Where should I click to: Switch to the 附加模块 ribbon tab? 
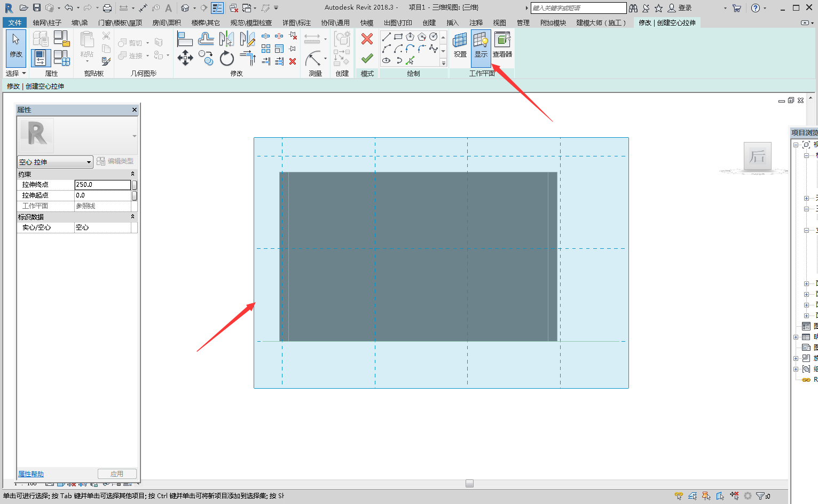click(x=553, y=22)
